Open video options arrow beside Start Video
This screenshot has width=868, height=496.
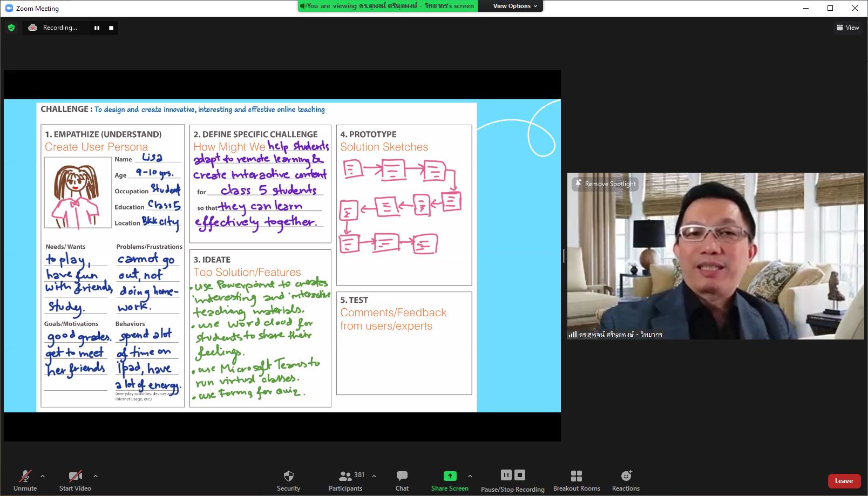[96, 476]
